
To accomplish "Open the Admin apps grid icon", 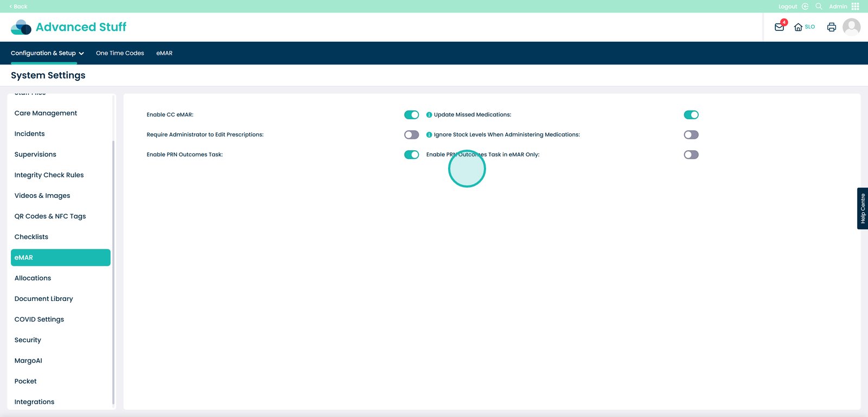I will (x=856, y=7).
